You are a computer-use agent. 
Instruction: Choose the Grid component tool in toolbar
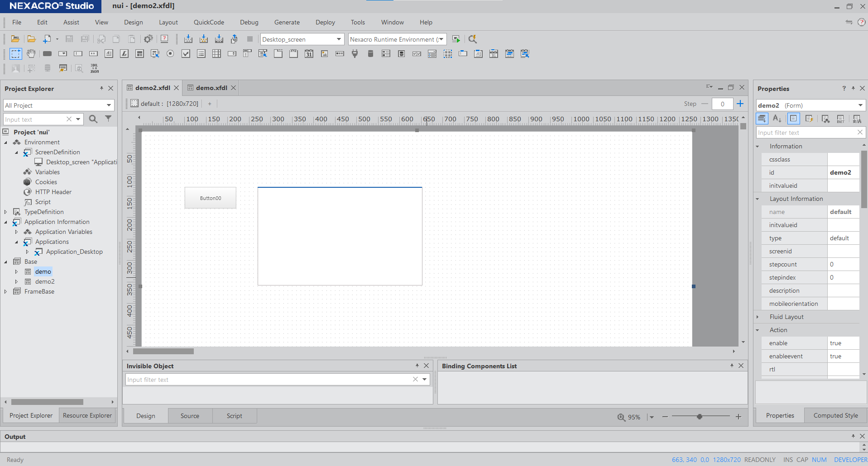click(x=216, y=54)
